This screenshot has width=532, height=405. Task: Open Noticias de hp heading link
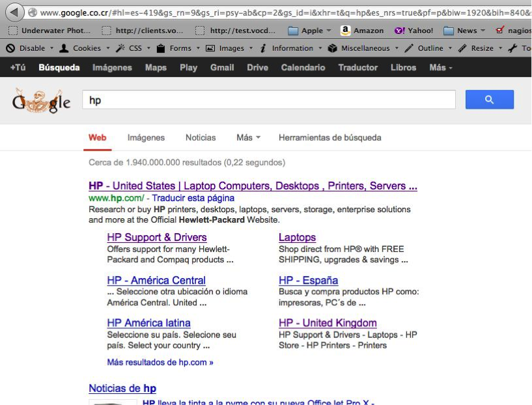click(x=122, y=388)
